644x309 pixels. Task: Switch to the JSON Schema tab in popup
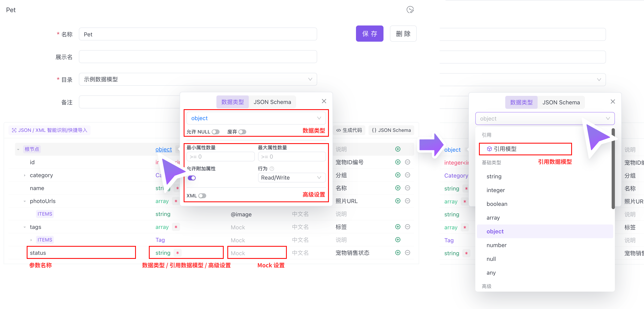click(x=272, y=102)
